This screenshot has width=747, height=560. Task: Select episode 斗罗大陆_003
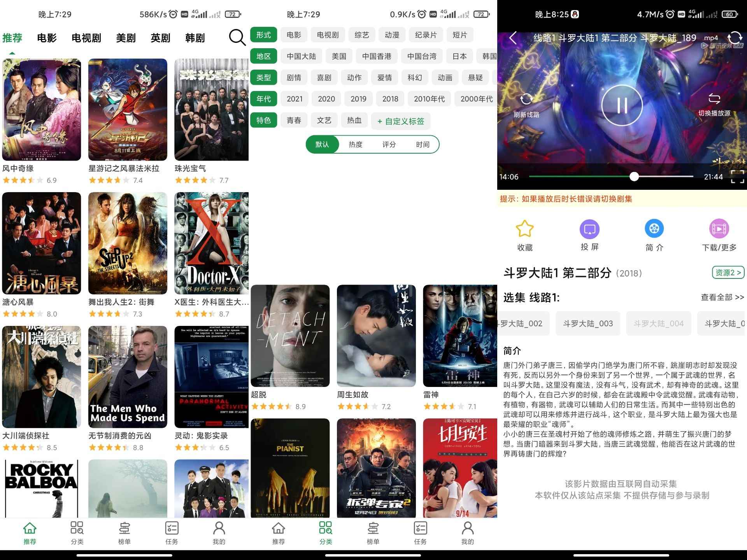pos(588,323)
